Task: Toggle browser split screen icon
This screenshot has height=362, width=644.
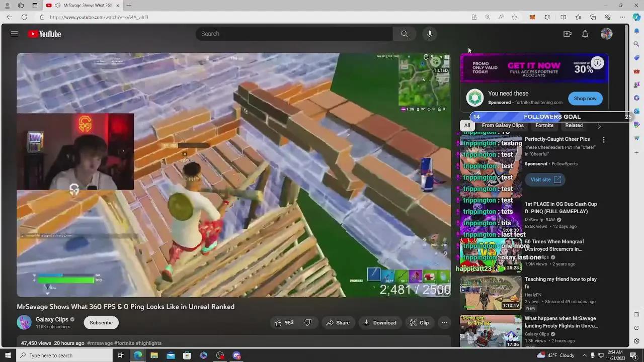Action: pos(563,17)
